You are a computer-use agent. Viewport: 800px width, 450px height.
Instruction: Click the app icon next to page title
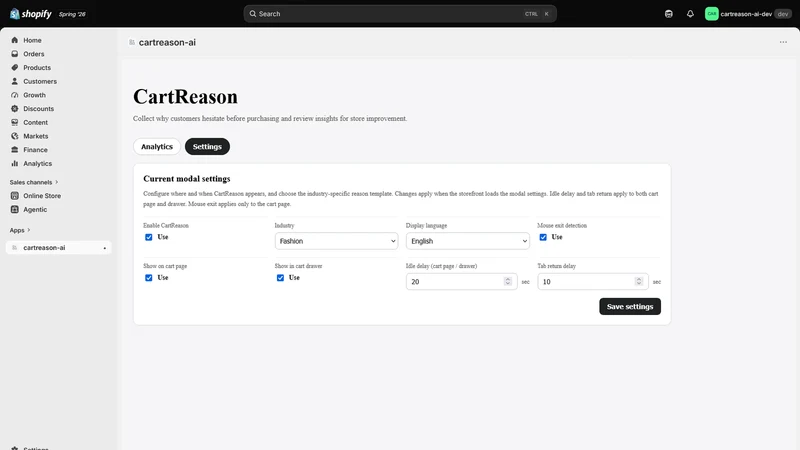click(132, 42)
